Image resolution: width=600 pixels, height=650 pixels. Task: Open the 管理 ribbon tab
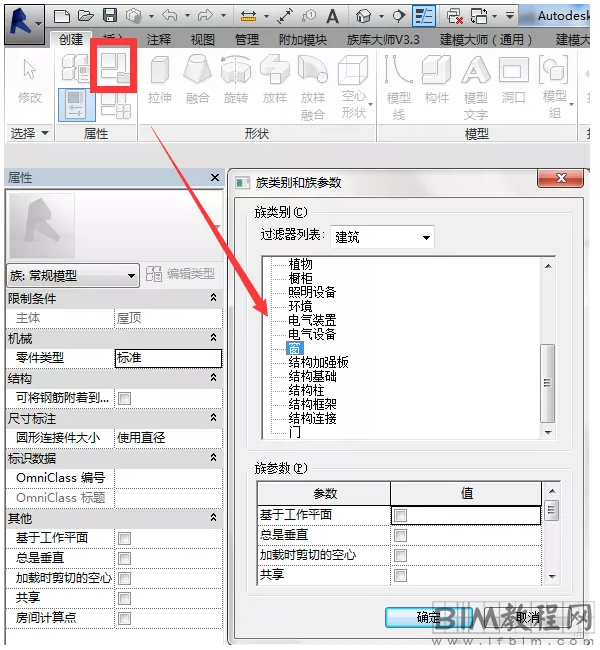247,39
